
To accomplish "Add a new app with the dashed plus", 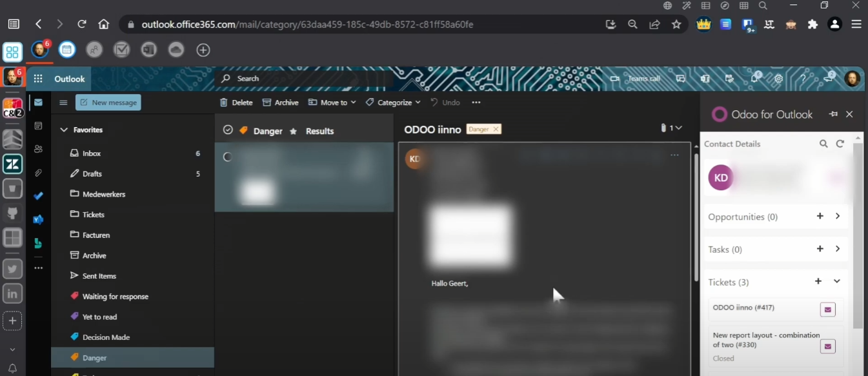I will click(12, 321).
